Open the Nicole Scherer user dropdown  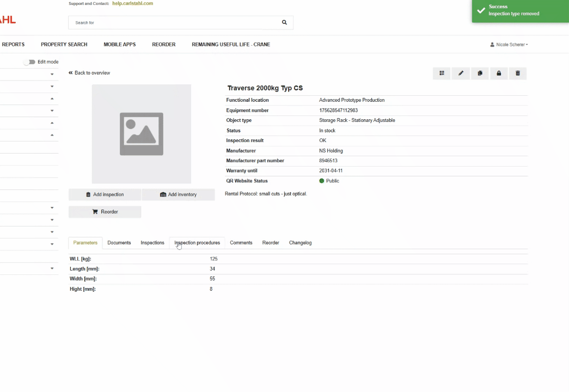pyautogui.click(x=509, y=45)
